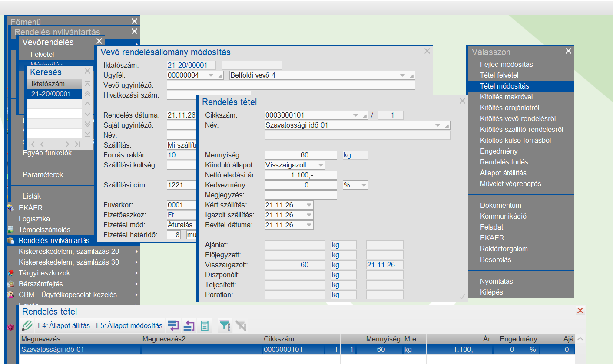This screenshot has width=613, height=364.
Task: Click the green pencil edit icon
Action: (x=27, y=325)
